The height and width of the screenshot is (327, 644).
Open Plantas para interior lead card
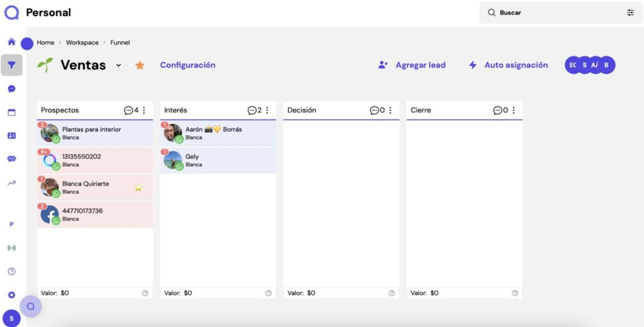click(95, 133)
